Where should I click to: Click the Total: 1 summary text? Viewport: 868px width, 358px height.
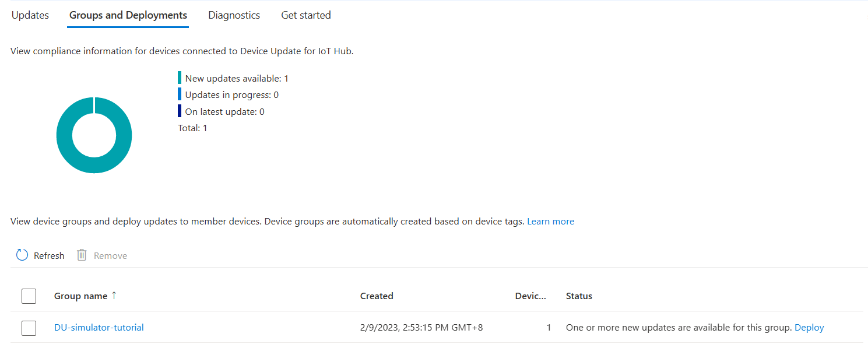[x=191, y=128]
